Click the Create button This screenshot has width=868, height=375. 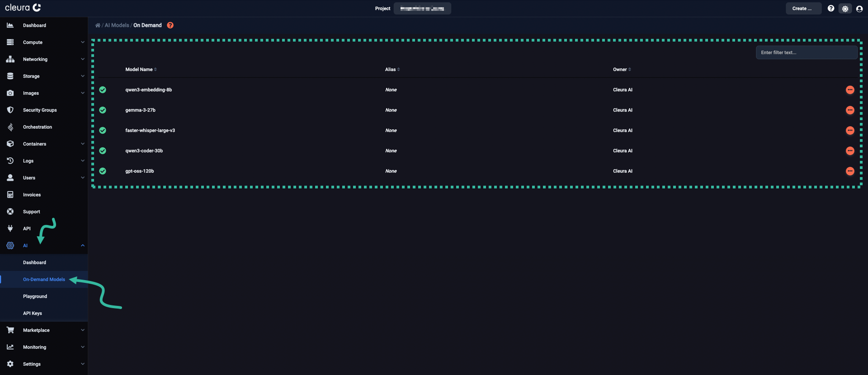tap(803, 9)
